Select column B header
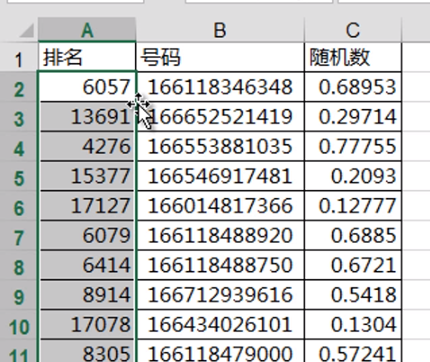This screenshot has height=362, width=430. point(220,30)
